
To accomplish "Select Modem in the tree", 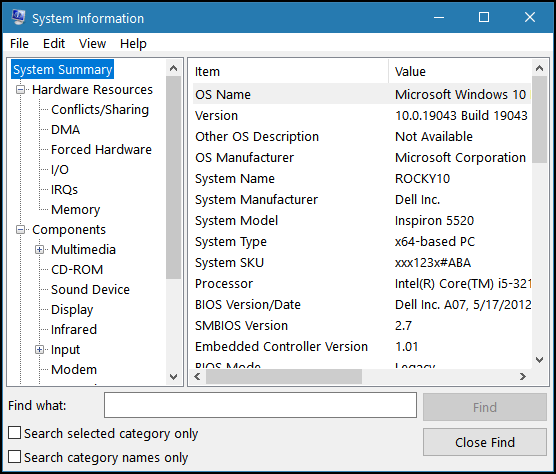I will coord(74,370).
